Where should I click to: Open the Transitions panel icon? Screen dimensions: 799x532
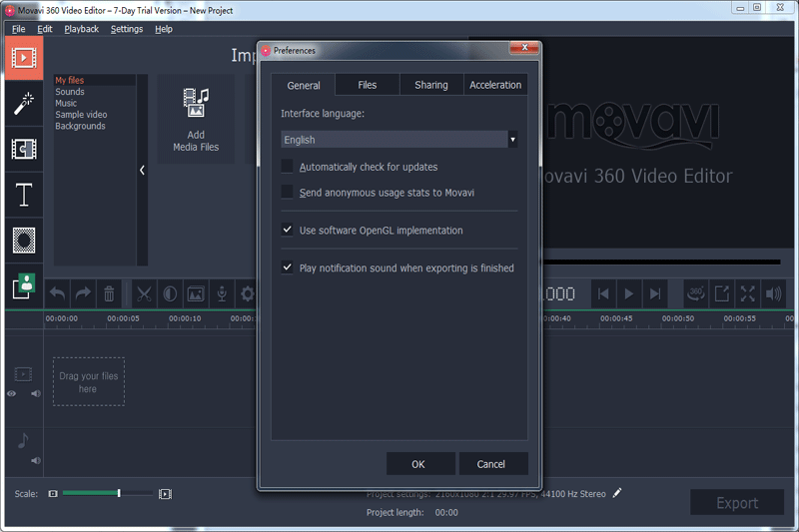24,149
